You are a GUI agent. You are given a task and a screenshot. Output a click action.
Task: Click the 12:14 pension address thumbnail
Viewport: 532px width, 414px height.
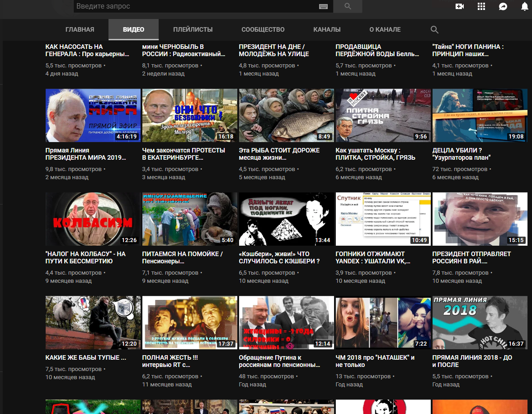(x=287, y=323)
